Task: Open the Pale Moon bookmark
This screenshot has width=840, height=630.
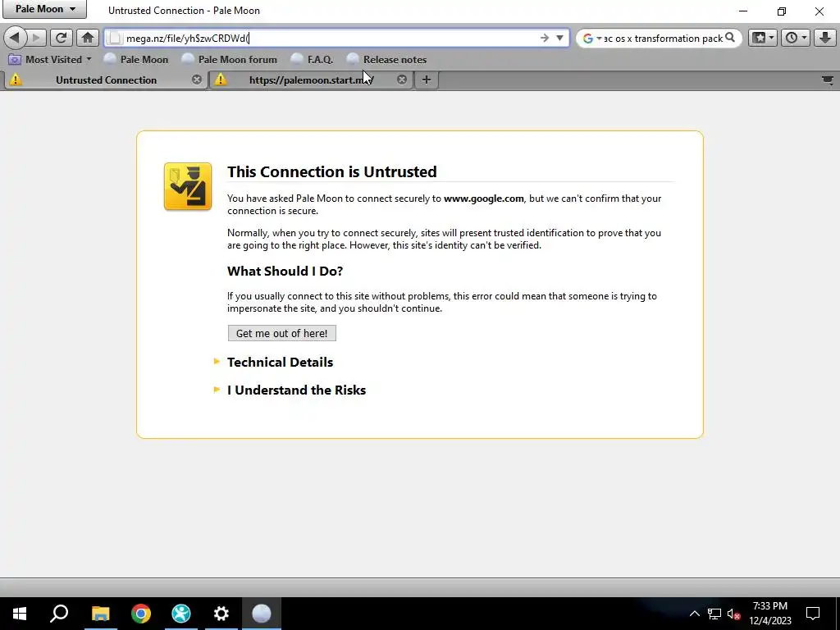Action: tap(136, 59)
